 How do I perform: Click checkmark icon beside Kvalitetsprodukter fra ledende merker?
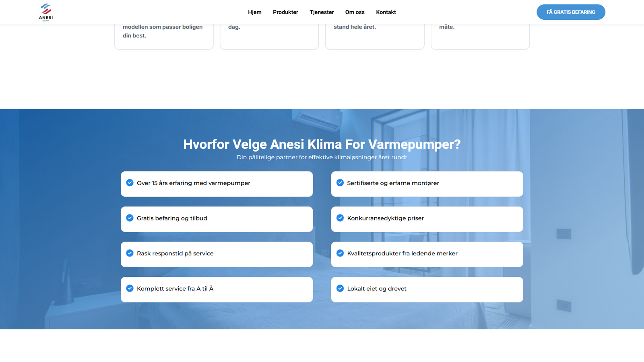coord(340,253)
